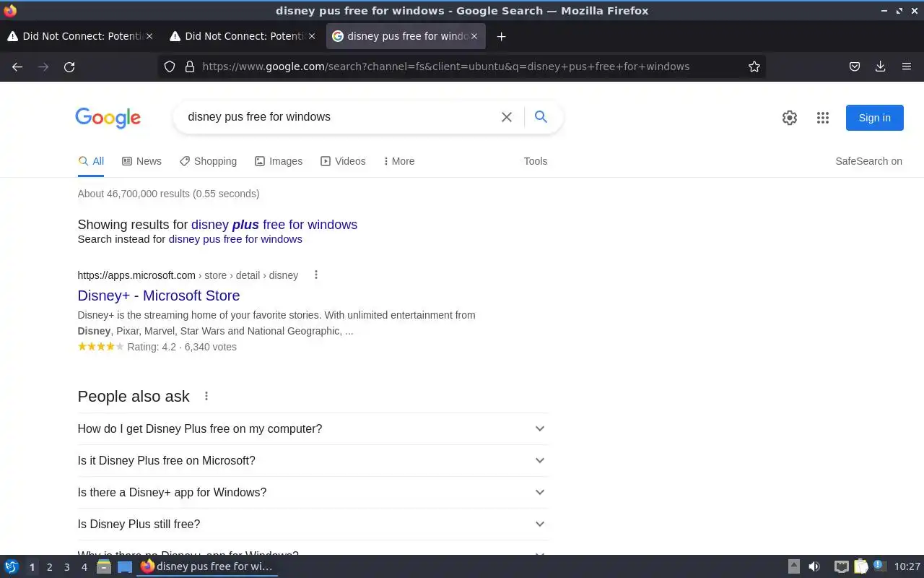
Task: Open options dots beside People also ask
Action: (206, 396)
